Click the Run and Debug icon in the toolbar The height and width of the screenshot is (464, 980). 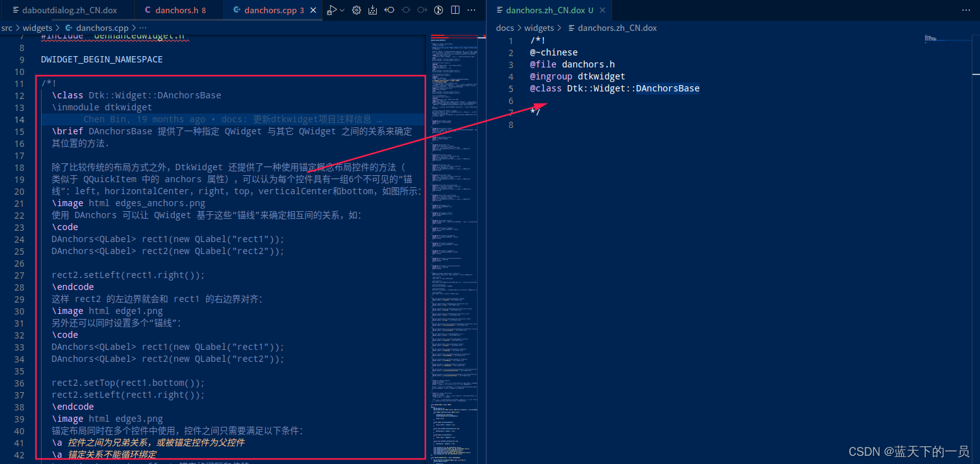[x=331, y=10]
